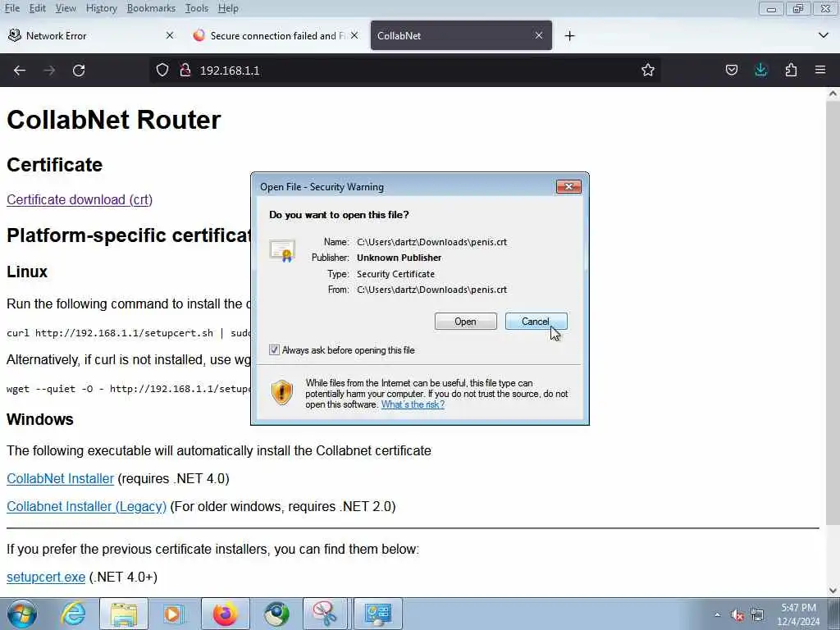Open the extensions puzzle icon
840x630 pixels.
[x=791, y=71]
